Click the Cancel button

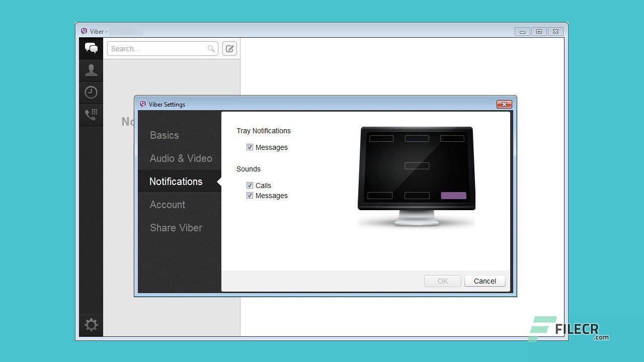(x=485, y=281)
